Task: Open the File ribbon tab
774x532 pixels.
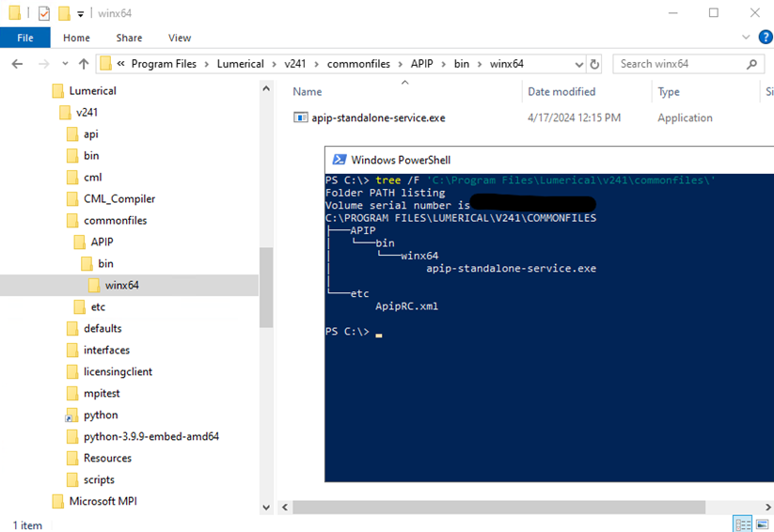Action: [25, 38]
